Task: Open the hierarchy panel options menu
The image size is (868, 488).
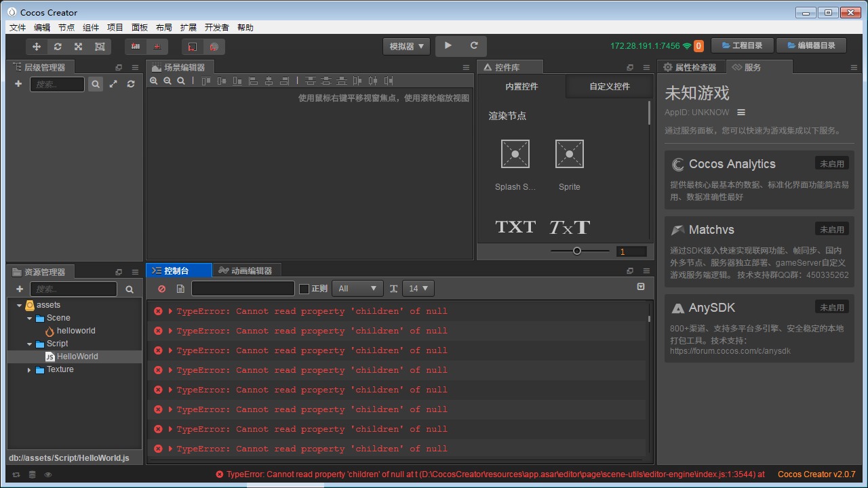Action: pyautogui.click(x=135, y=68)
